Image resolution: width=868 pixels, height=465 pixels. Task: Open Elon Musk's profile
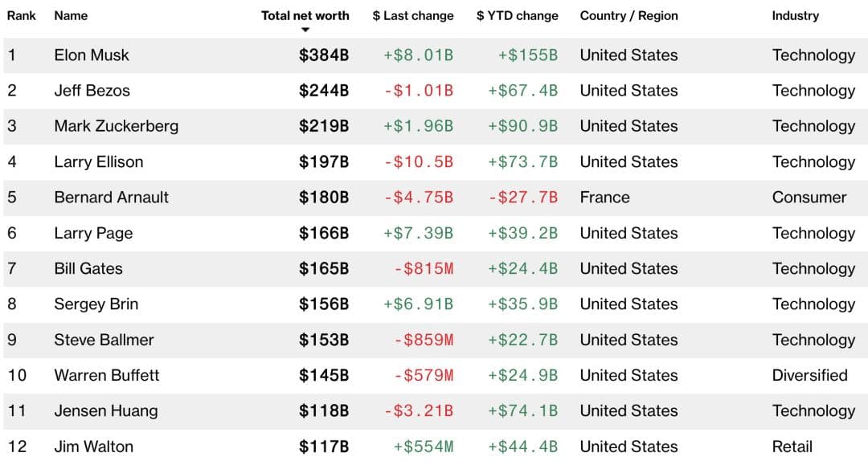click(92, 55)
